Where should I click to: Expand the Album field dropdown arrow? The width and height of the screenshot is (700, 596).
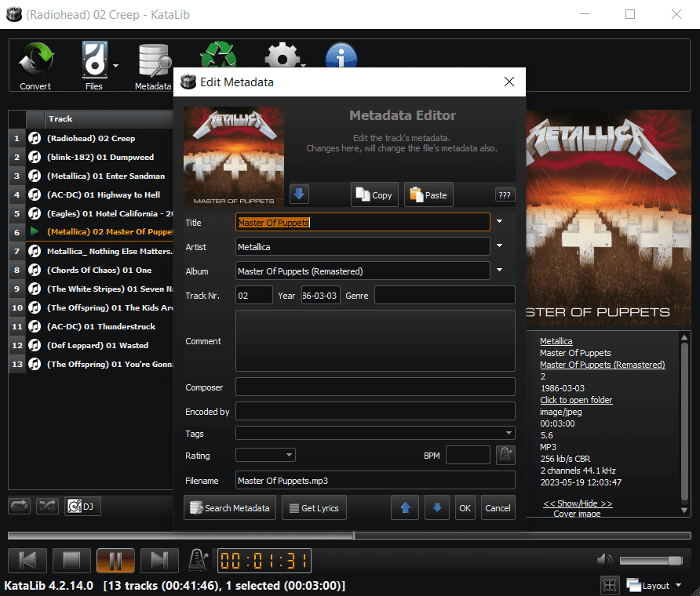click(x=500, y=270)
